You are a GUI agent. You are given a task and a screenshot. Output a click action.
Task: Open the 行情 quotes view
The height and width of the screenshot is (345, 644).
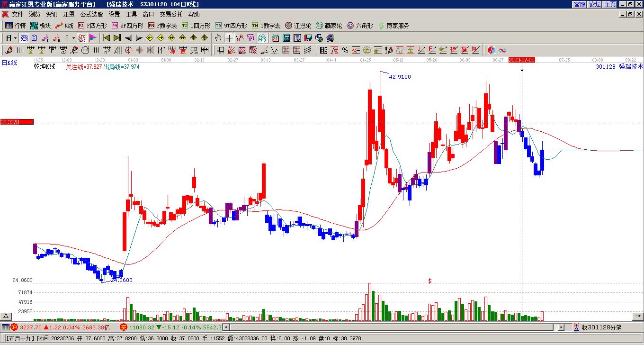click(x=15, y=26)
